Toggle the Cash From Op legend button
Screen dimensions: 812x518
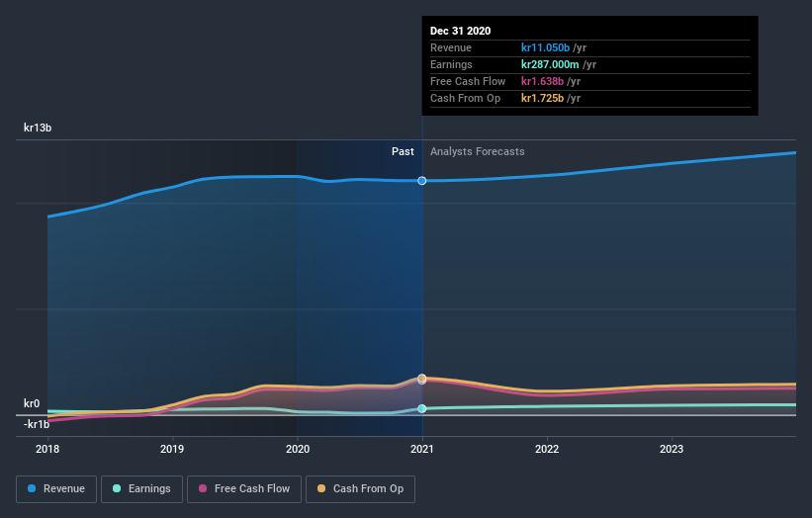point(360,489)
